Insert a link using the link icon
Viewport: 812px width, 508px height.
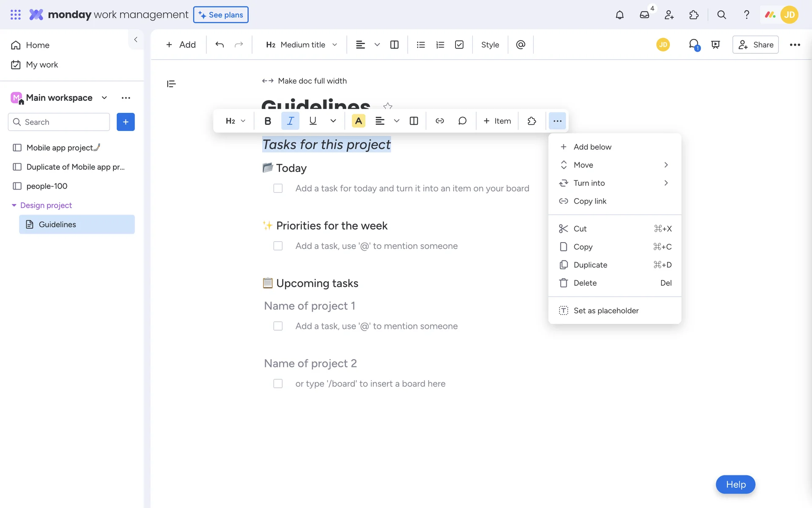[440, 121]
